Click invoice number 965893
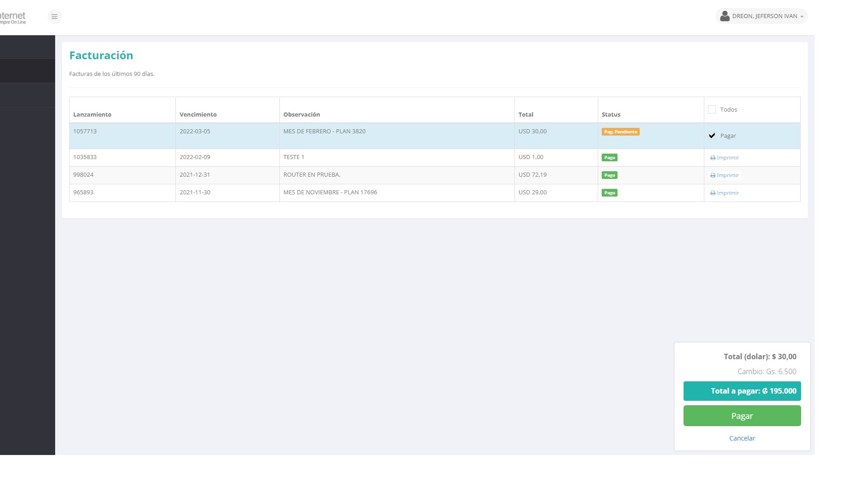Viewport: 868px width, 488px height. [83, 192]
